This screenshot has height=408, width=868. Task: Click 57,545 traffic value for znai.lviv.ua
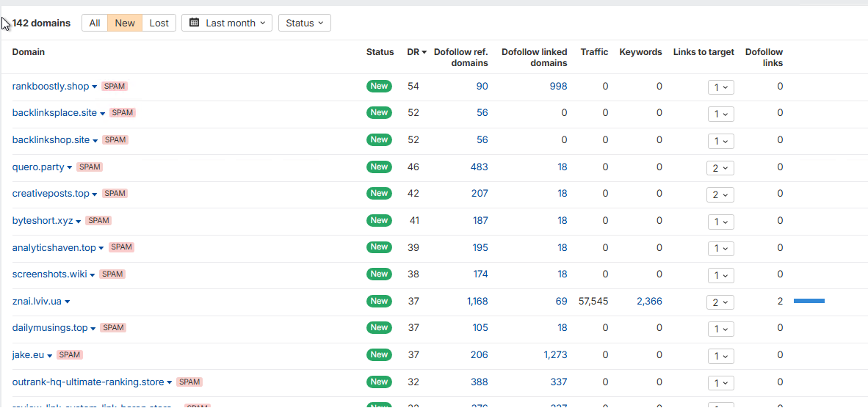pyautogui.click(x=593, y=302)
